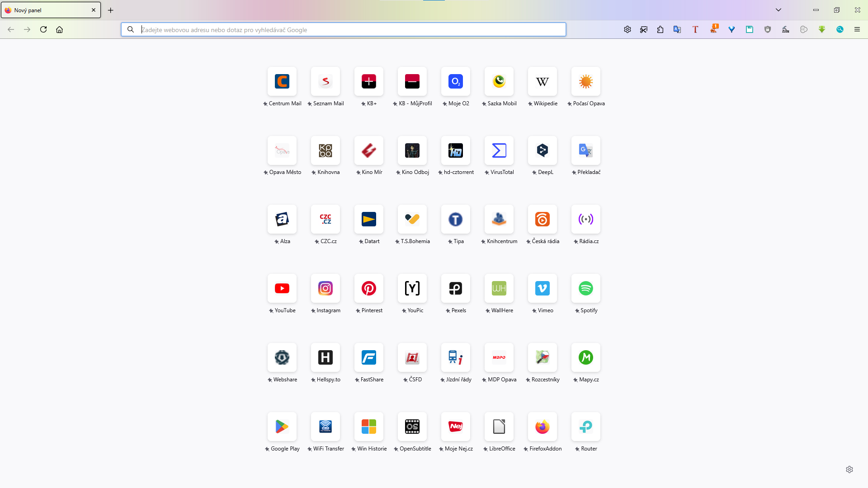Open the Knihovna tile
This screenshot has height=488, width=868.
[x=325, y=150]
